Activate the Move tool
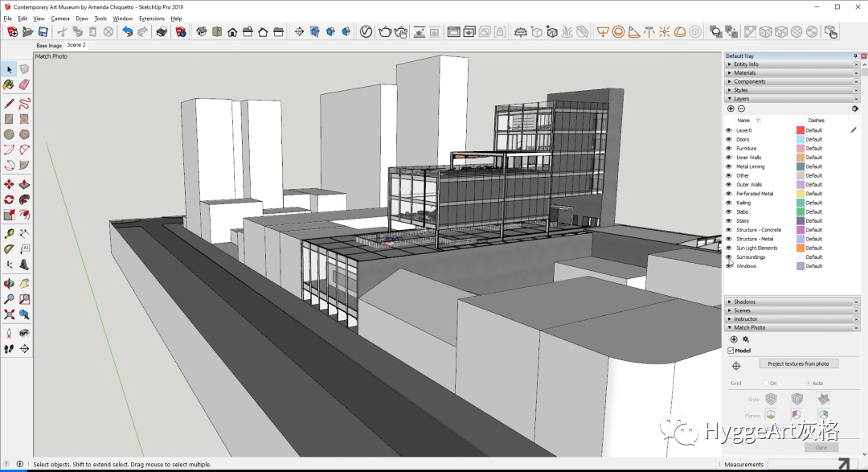This screenshot has width=868, height=472. 9,184
